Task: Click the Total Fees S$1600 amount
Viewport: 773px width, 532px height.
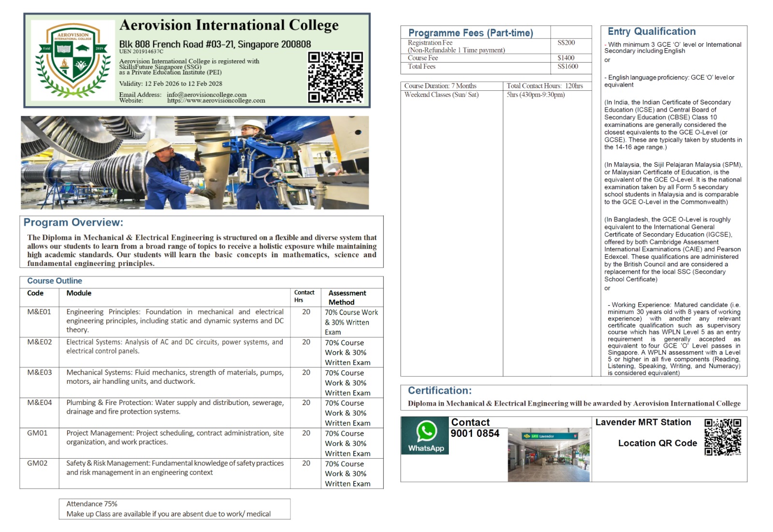Action: click(x=567, y=67)
